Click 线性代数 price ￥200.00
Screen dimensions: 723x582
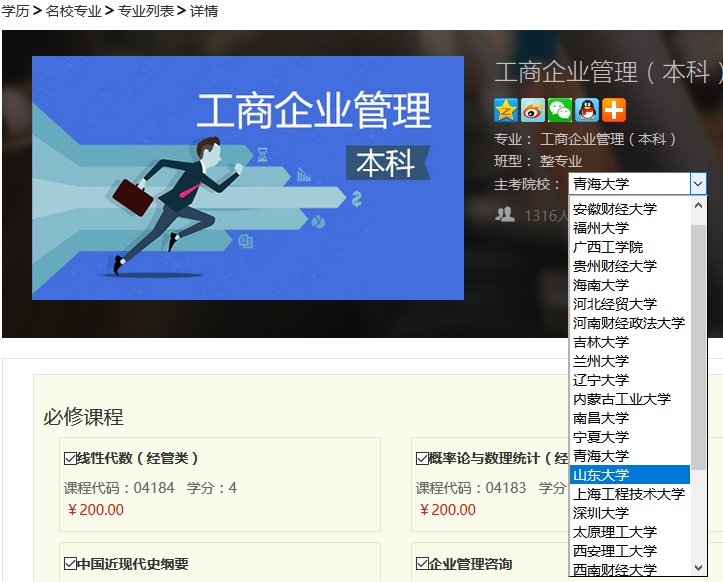coord(96,510)
